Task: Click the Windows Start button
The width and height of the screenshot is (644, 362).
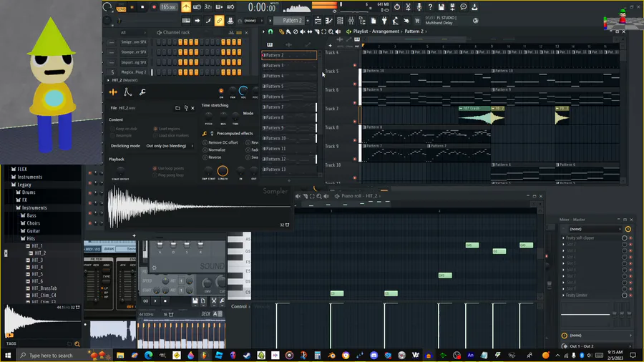Action: point(8,356)
